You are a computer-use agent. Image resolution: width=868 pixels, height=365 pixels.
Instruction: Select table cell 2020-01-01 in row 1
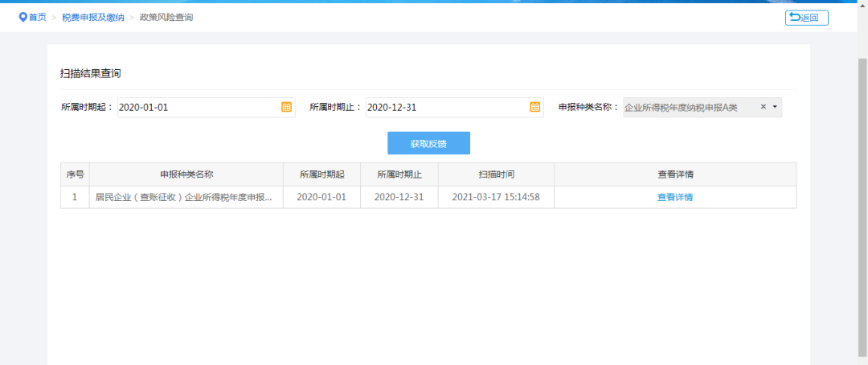[x=321, y=197]
